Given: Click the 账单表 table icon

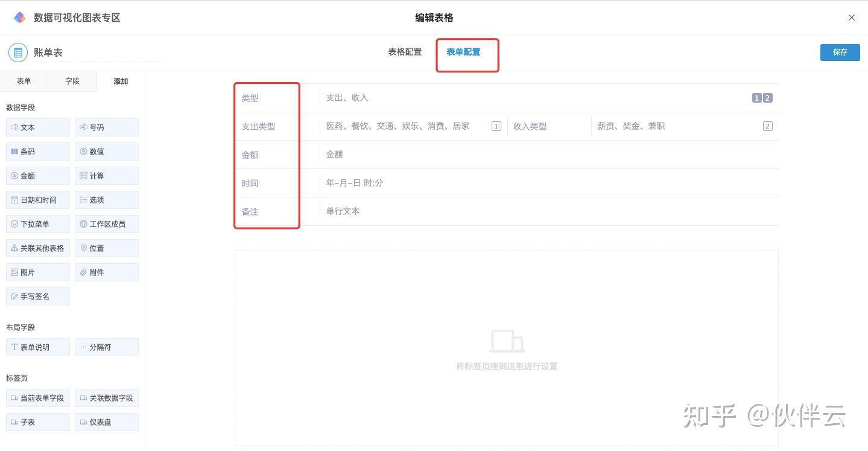Looking at the screenshot, I should (18, 53).
